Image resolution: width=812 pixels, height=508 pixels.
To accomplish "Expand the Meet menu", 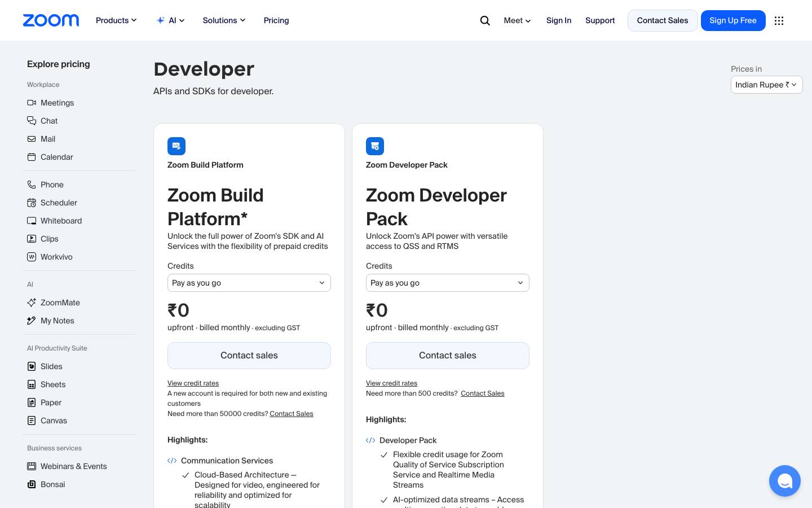I will pyautogui.click(x=517, y=20).
